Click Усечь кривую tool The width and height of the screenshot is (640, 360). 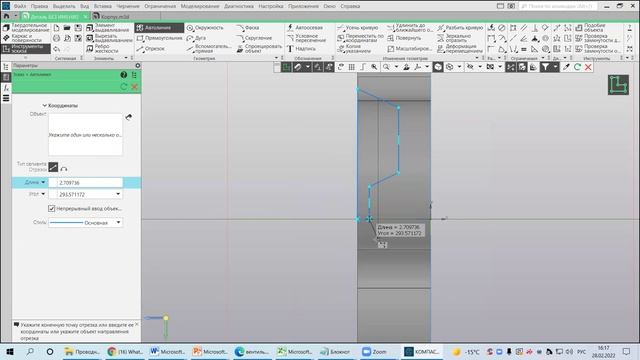coord(358,28)
